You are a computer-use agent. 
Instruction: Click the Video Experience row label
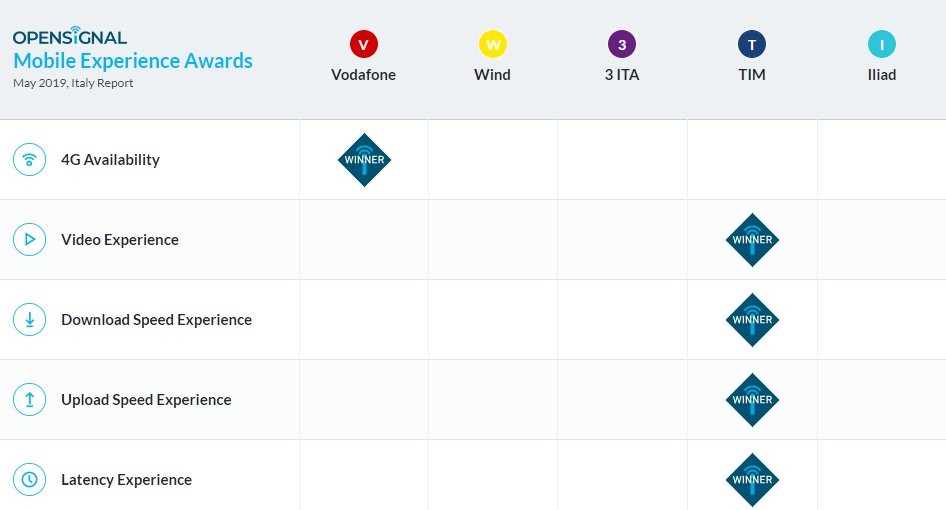click(120, 240)
